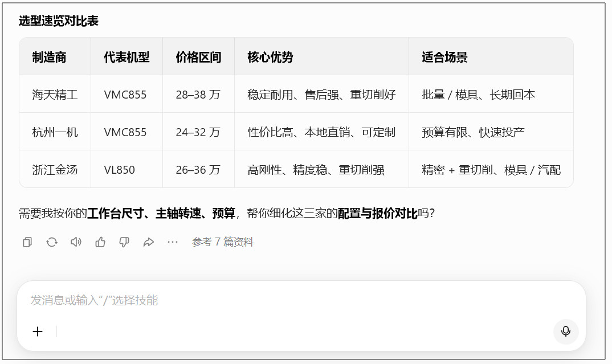Dislike the response with thumbs down
612x364 pixels.
(124, 242)
